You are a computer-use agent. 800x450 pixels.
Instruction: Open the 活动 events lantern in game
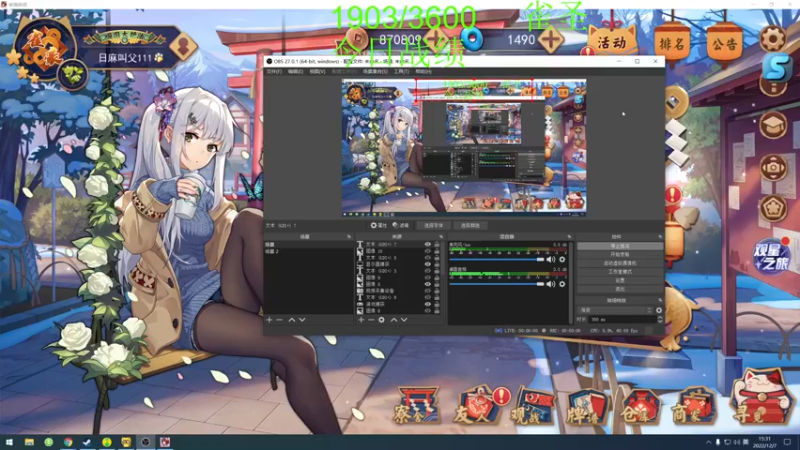point(612,43)
